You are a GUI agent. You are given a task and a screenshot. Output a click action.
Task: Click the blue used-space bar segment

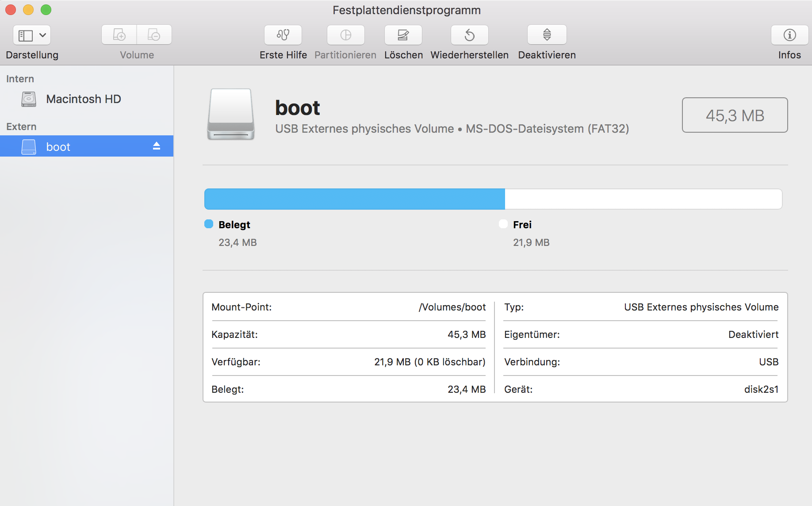coord(355,199)
